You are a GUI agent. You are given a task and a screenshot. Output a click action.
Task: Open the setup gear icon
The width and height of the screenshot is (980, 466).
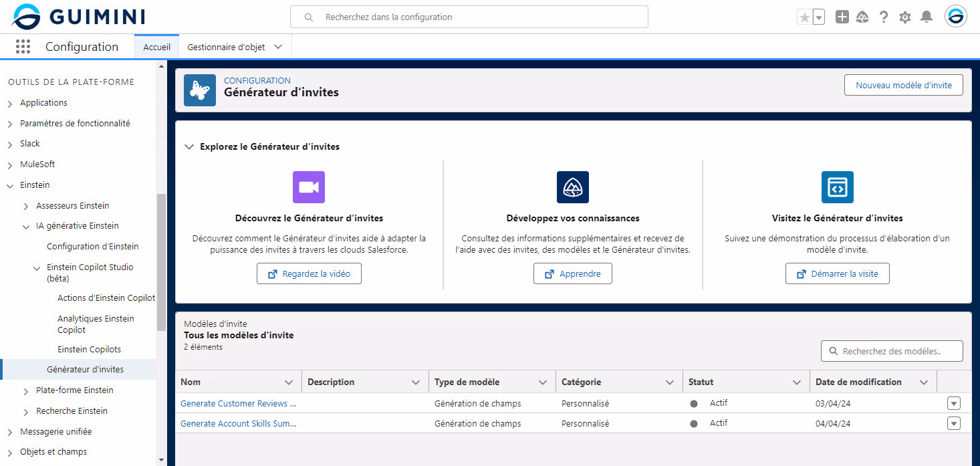(905, 17)
